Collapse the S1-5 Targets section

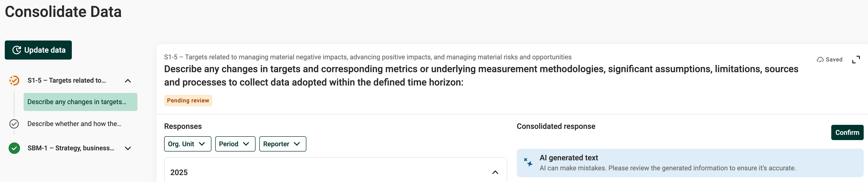coord(128,81)
